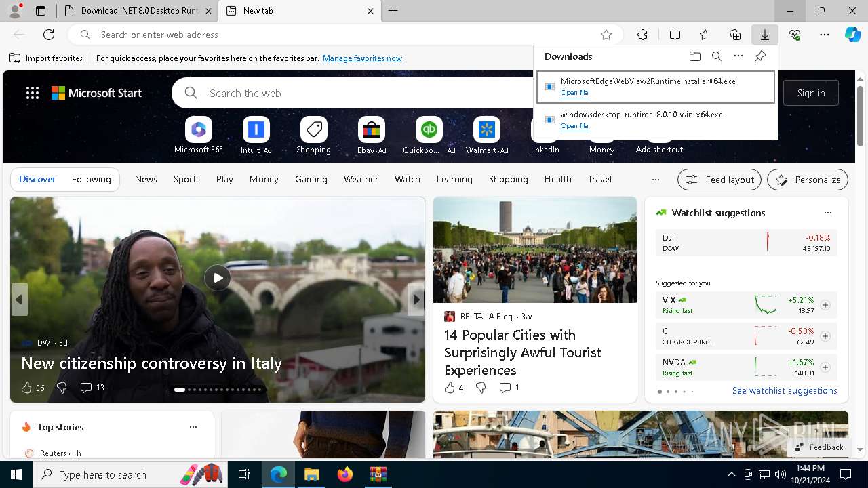Open the downloads folder
This screenshot has width=868, height=488.
pos(694,56)
